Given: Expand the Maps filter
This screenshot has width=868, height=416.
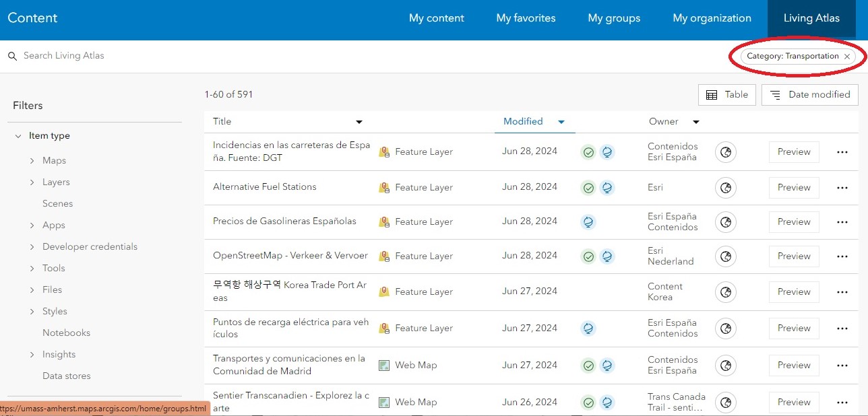Looking at the screenshot, I should 32,161.
